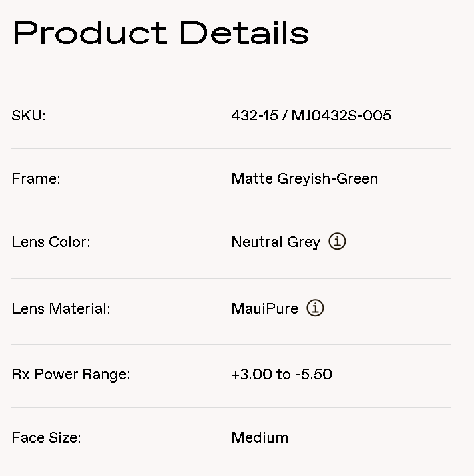Click the "MJ0432S-005" SKU code
474x476 pixels.
[x=341, y=115]
